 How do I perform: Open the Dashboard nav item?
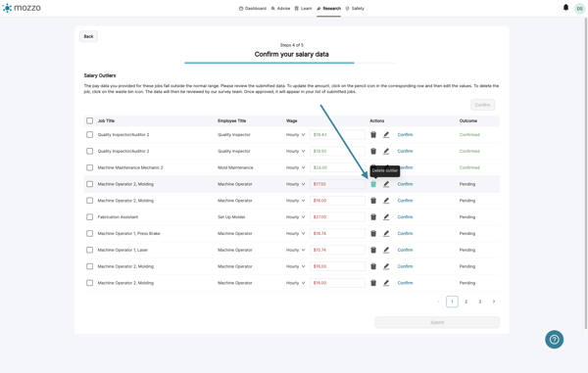pyautogui.click(x=253, y=8)
